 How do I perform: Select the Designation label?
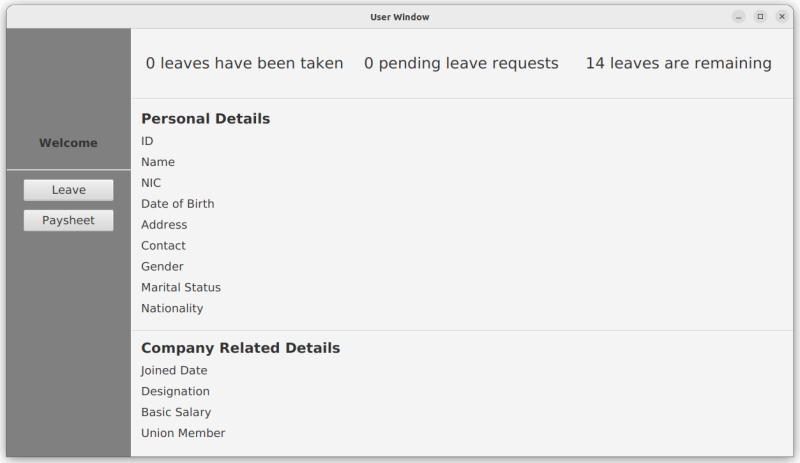pos(175,391)
